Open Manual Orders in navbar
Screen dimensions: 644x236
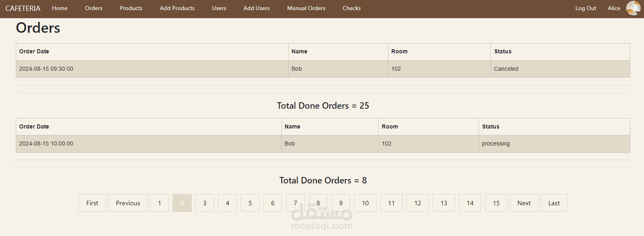coord(306,8)
